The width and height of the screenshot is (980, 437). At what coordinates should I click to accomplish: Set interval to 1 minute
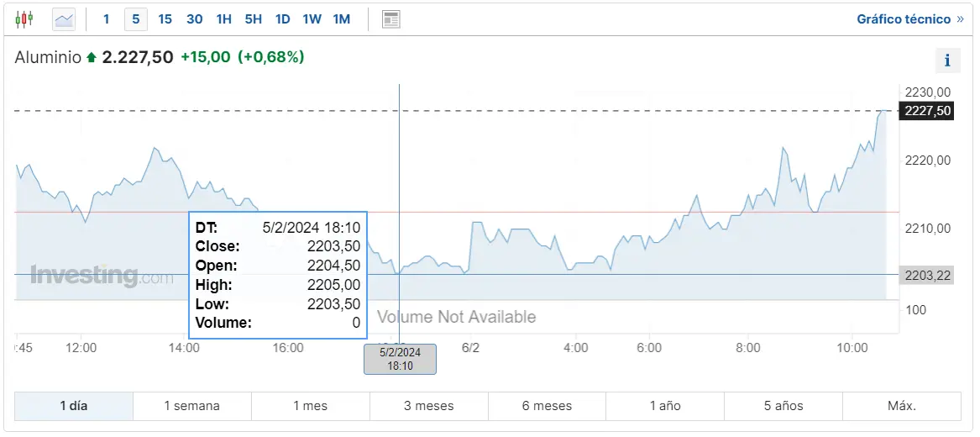click(x=106, y=18)
